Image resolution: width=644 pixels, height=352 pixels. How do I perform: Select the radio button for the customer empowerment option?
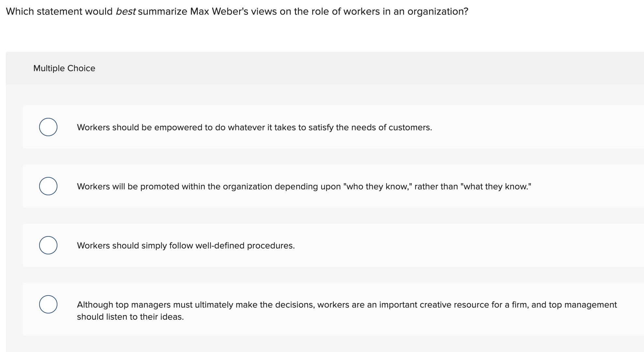point(48,127)
